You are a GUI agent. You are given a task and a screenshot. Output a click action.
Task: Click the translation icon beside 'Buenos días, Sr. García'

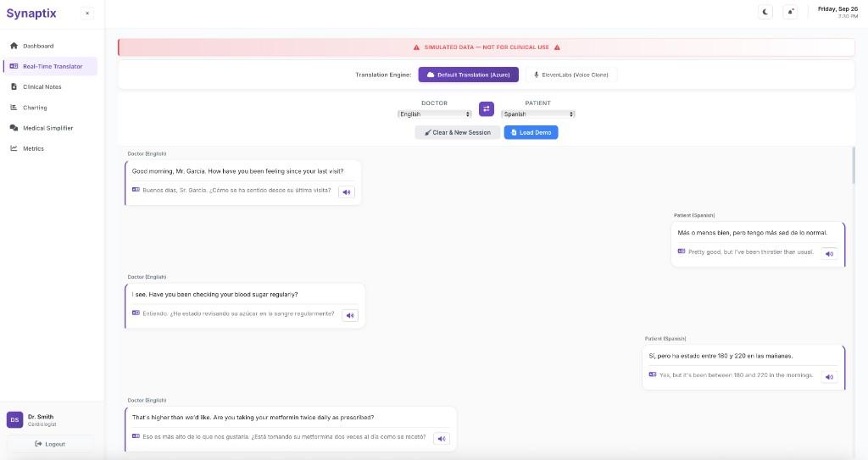pos(136,190)
